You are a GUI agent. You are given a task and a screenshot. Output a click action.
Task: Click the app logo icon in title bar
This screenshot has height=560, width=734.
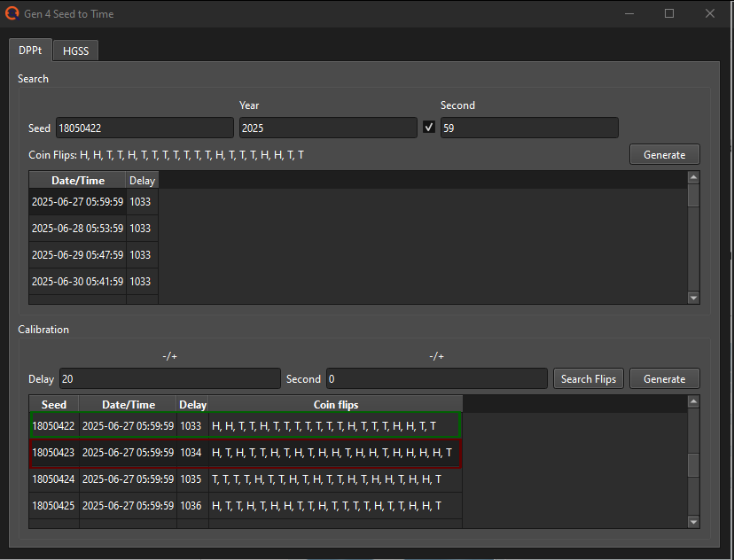(x=12, y=13)
